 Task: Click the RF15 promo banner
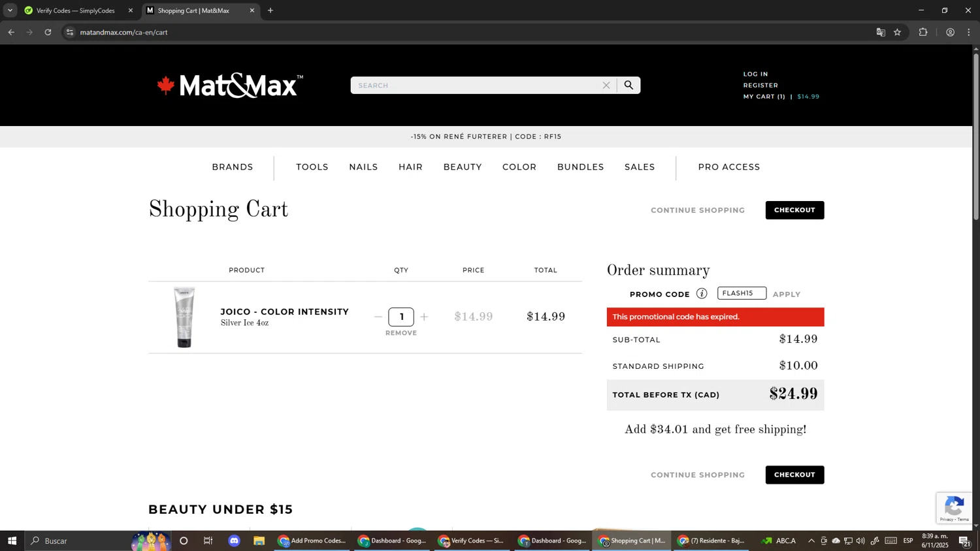(x=486, y=136)
